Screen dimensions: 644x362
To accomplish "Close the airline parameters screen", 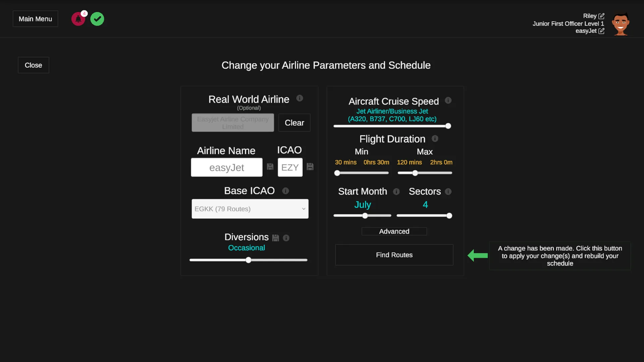I will (33, 65).
